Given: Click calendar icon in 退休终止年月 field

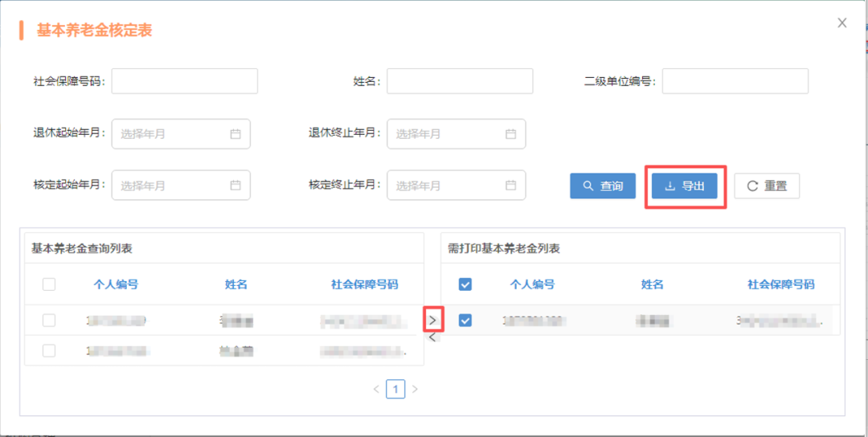Looking at the screenshot, I should pos(511,134).
